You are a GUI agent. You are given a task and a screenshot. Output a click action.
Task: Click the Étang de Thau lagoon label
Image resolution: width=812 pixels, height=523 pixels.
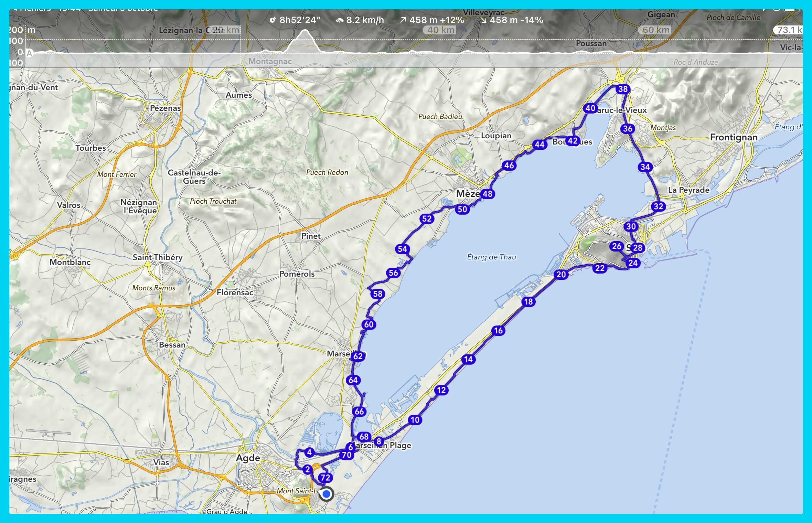coord(491,257)
